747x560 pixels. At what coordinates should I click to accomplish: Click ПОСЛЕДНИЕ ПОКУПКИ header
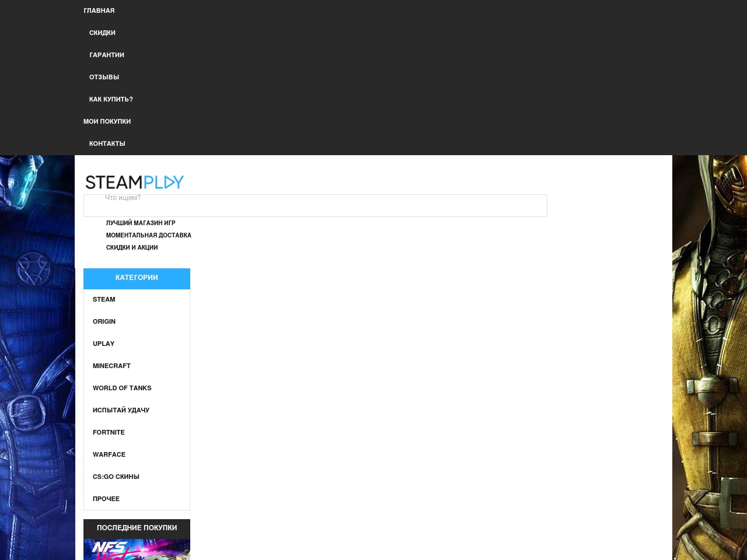(137, 528)
